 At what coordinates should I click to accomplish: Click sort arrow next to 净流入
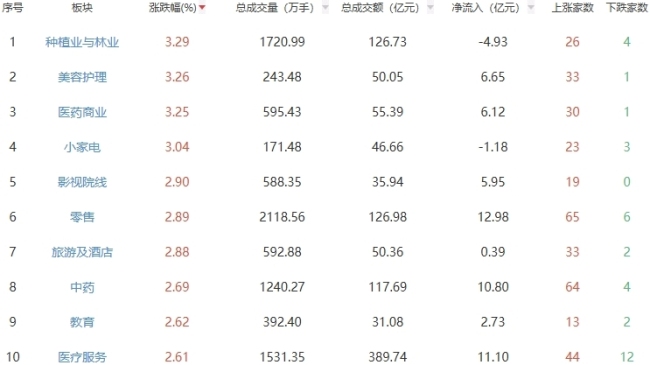click(x=531, y=7)
